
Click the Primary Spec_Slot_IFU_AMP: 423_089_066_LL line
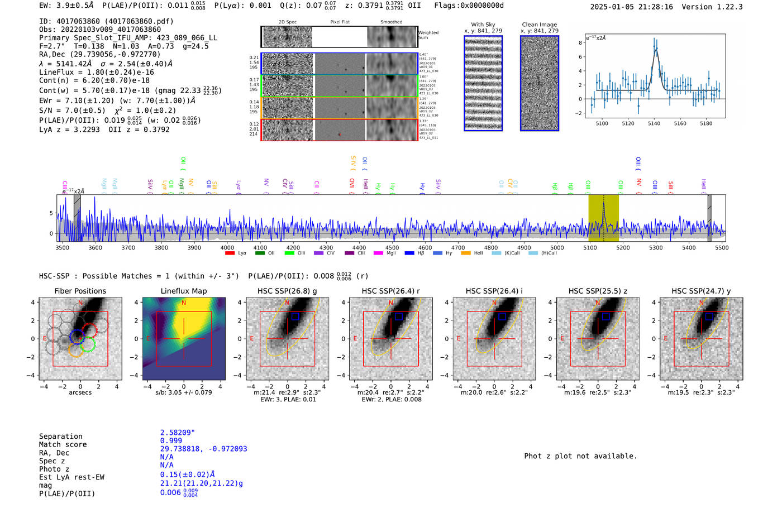(128, 38)
